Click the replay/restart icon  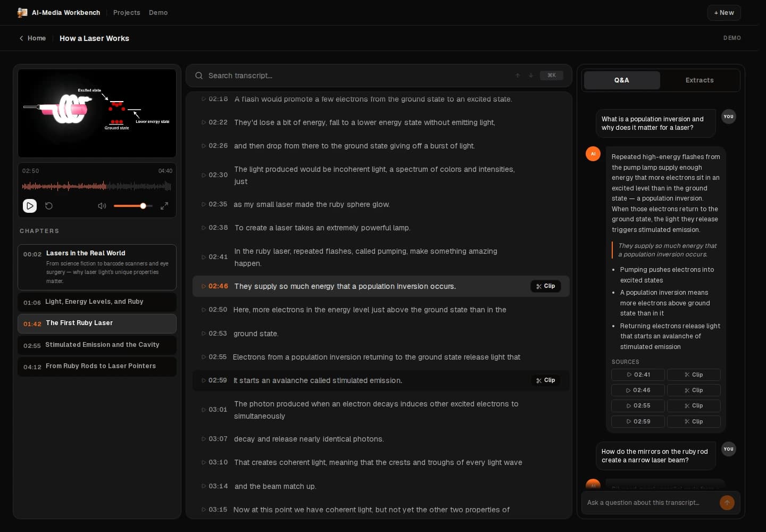click(49, 206)
